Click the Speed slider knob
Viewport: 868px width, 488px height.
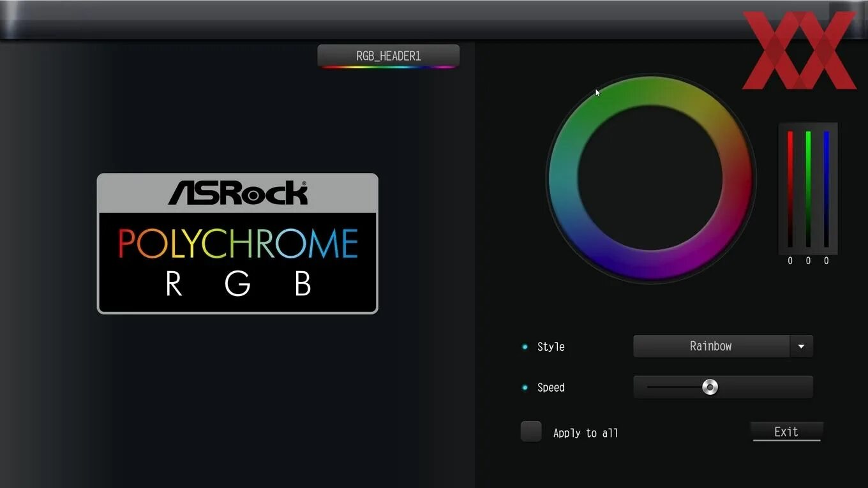pyautogui.click(x=710, y=387)
